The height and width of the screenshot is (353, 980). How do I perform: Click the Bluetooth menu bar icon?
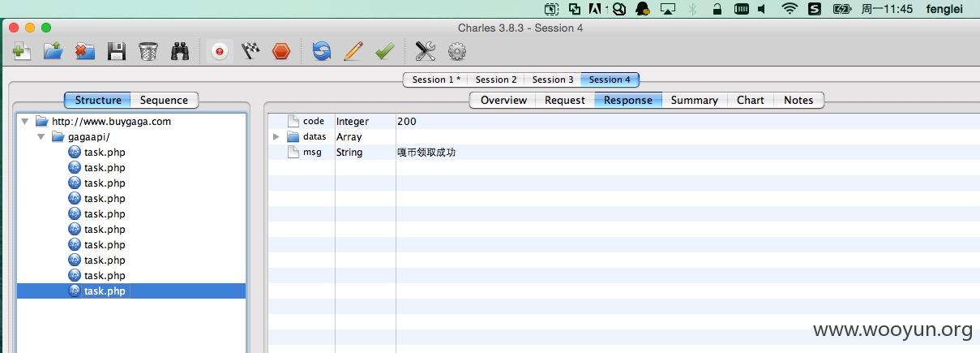click(x=693, y=9)
